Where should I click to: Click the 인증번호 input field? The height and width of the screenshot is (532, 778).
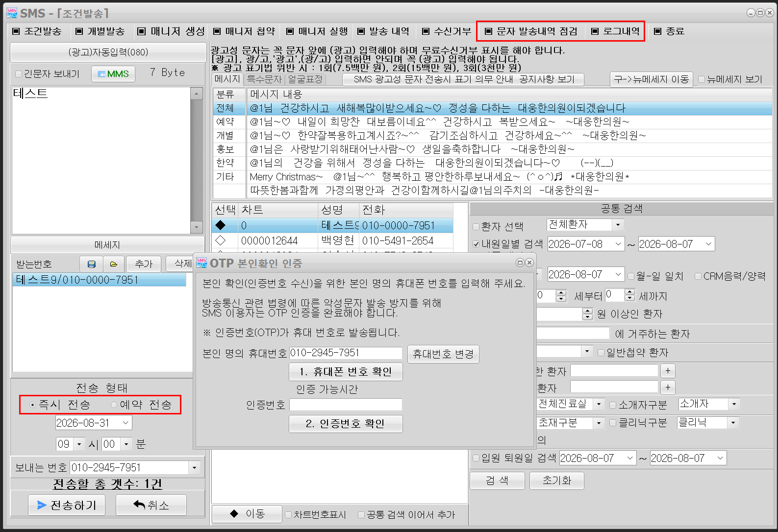coord(346,405)
